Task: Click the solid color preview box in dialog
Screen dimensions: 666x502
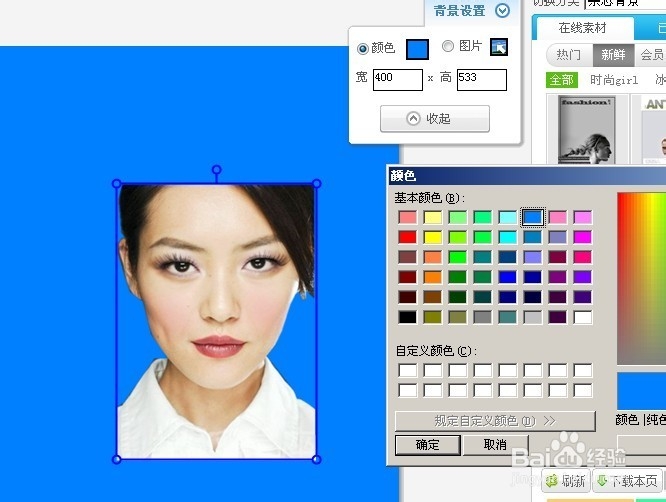Action: (641, 391)
